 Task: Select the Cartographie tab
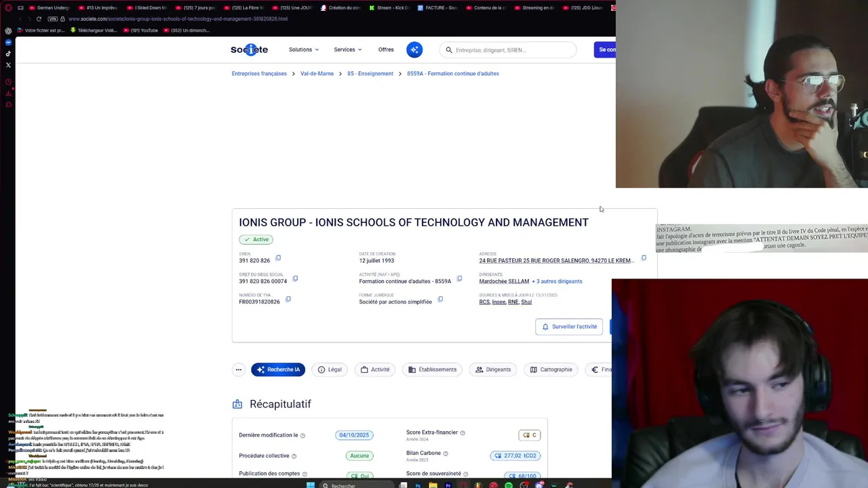point(551,369)
